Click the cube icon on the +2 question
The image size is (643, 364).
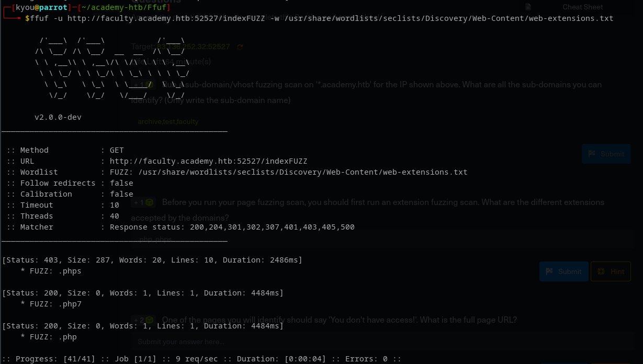tap(150, 320)
